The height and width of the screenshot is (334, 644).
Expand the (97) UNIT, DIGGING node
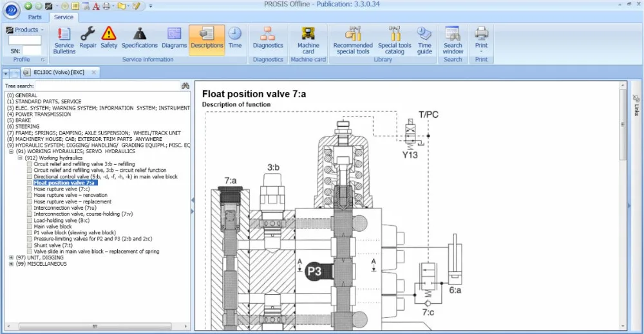[x=11, y=257]
